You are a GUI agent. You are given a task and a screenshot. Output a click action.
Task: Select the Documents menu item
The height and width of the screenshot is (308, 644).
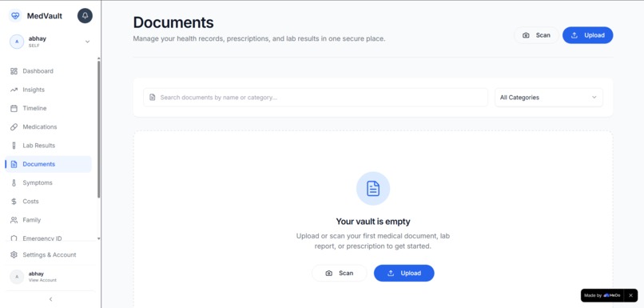coord(49,164)
